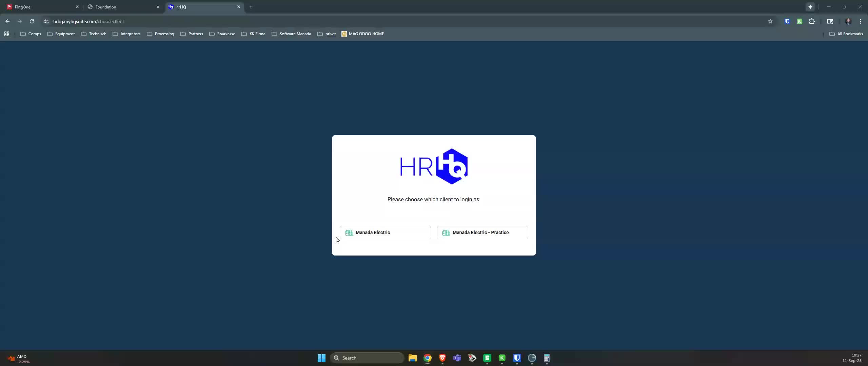Switch to the PingOne browser tab

(42, 7)
